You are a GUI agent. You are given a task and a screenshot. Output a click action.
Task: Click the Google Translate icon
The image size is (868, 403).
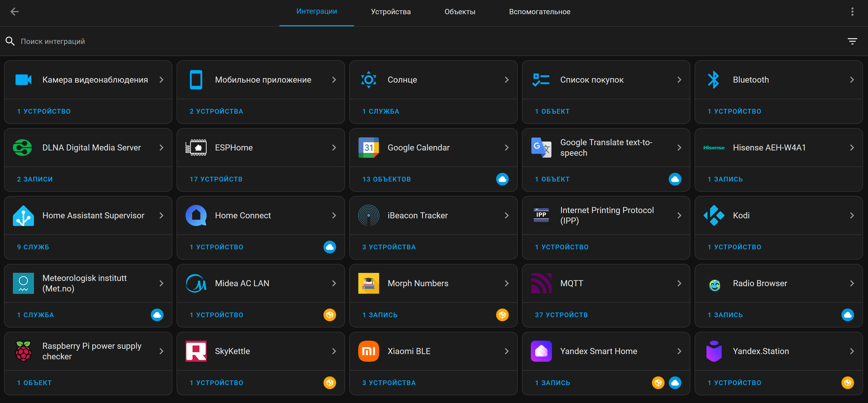541,148
